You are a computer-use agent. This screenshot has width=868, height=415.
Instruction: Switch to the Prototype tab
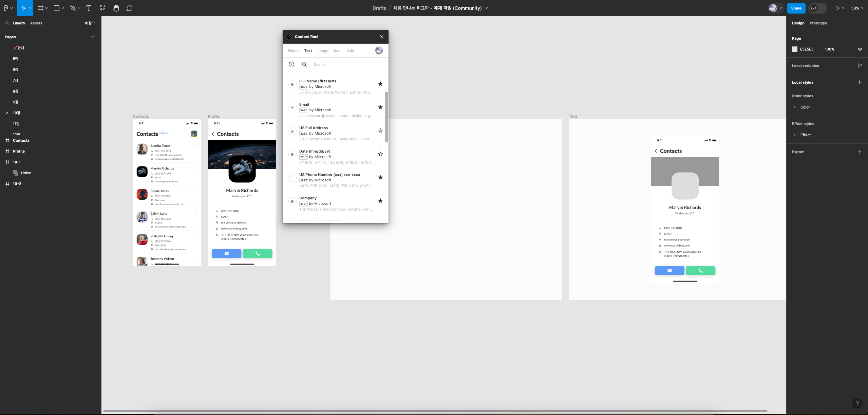(x=818, y=23)
